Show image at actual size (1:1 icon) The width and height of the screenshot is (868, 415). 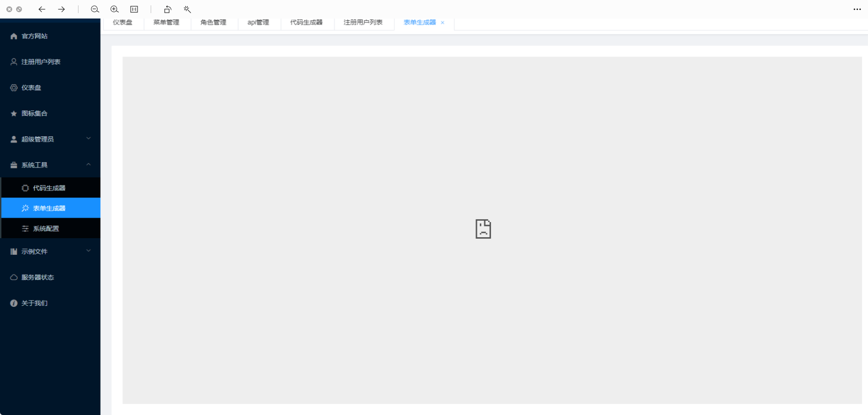134,9
